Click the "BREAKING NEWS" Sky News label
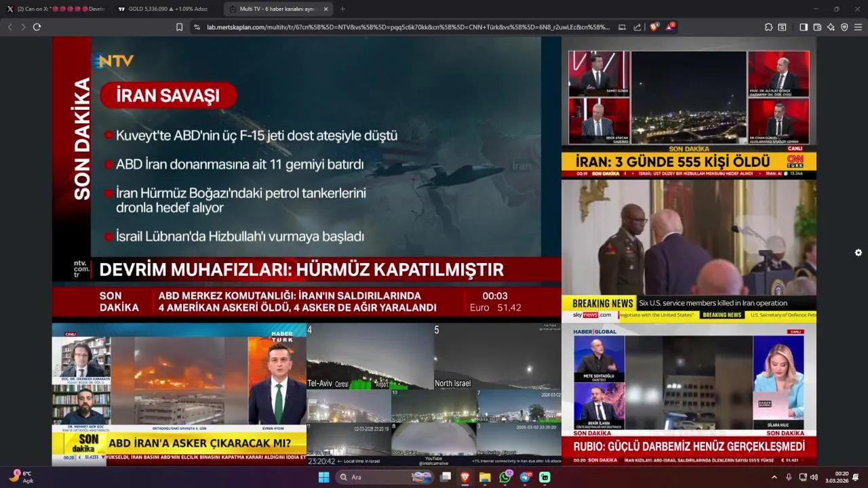 (x=602, y=304)
